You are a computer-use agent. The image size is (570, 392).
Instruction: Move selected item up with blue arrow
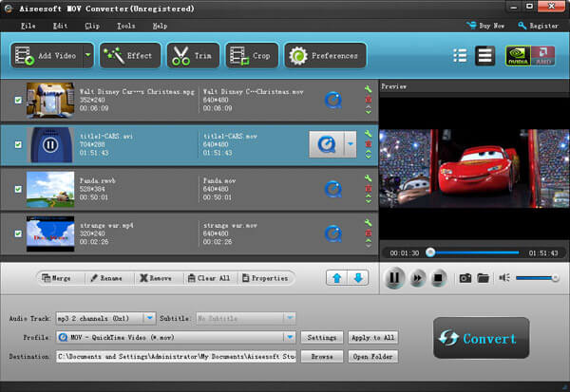coord(336,278)
